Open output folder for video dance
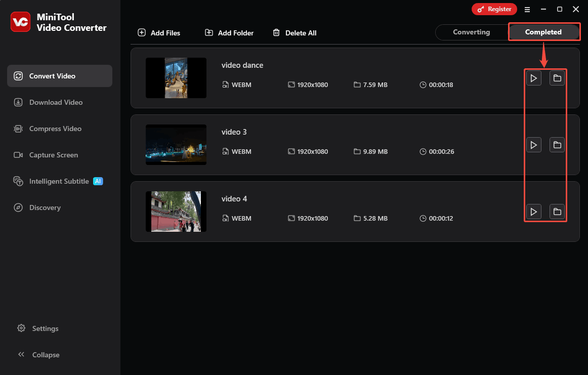The image size is (588, 375). click(557, 77)
